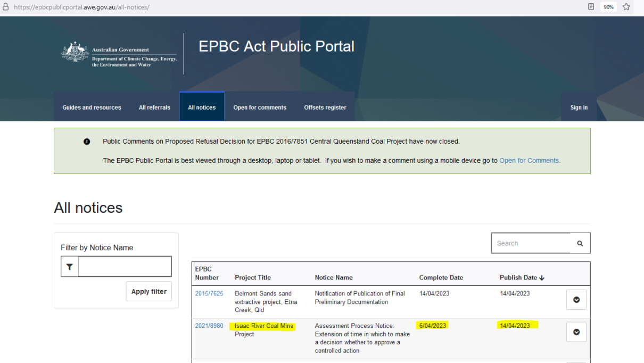
Task: Click the 90% zoom level indicator
Action: pos(608,7)
